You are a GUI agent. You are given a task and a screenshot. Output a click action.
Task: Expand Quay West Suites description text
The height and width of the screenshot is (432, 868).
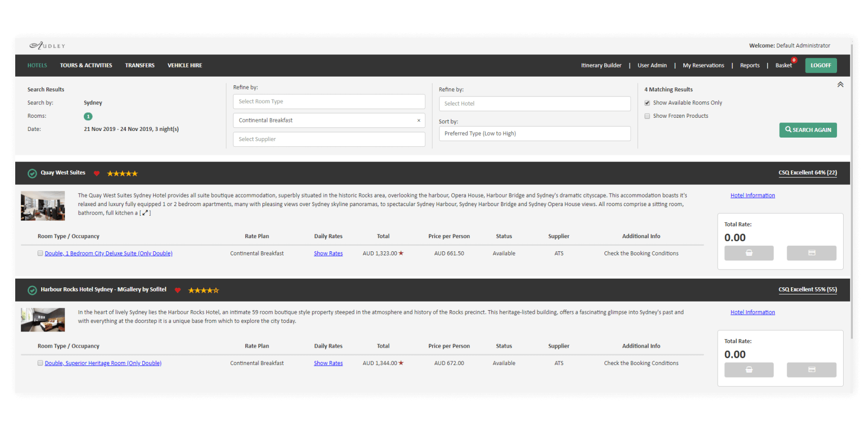[x=145, y=213]
